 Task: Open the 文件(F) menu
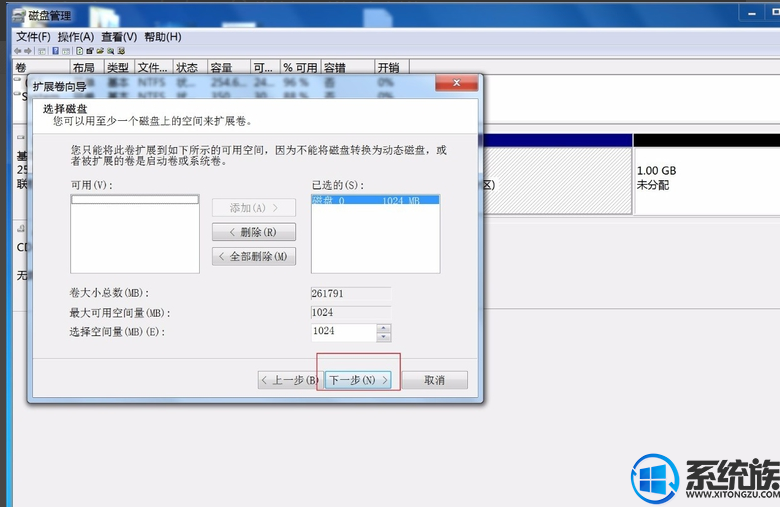(33, 37)
